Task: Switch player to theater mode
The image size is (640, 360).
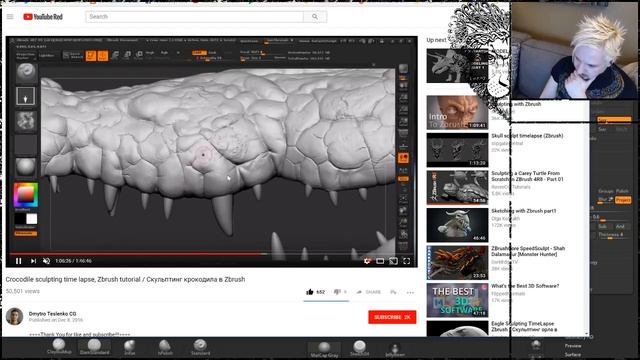Action: (x=380, y=261)
